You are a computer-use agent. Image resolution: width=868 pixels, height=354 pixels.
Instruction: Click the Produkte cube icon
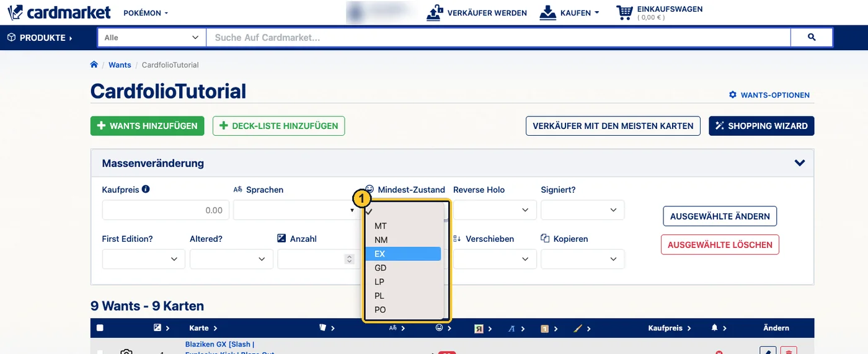click(x=11, y=38)
